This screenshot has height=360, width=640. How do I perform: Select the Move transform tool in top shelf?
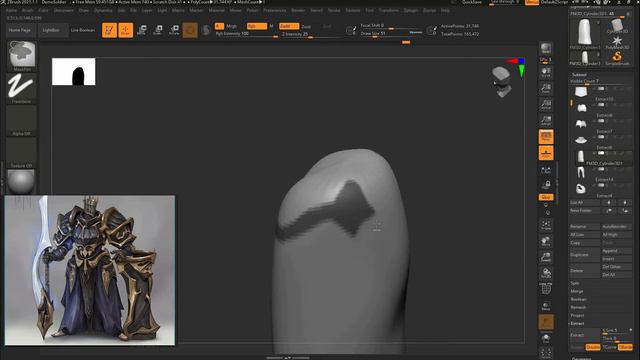[142, 30]
